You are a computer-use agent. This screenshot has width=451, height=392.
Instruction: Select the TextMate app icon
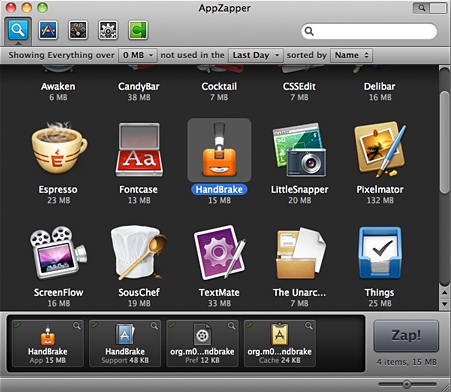point(219,253)
